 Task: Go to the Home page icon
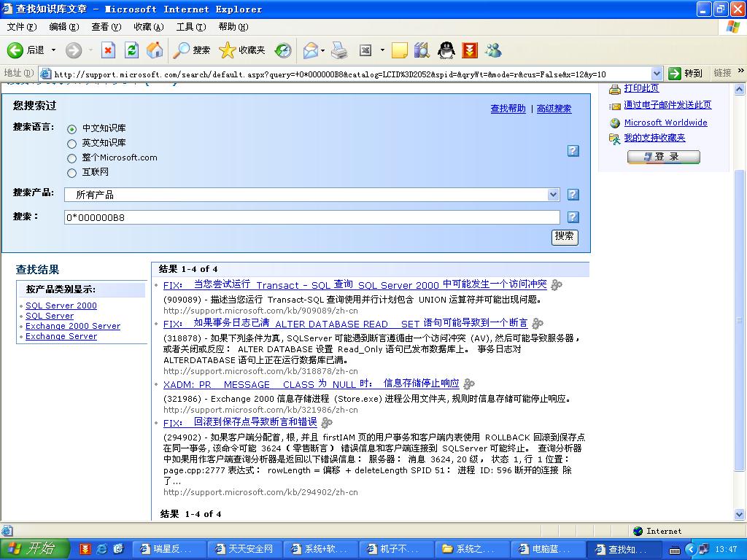coord(155,50)
